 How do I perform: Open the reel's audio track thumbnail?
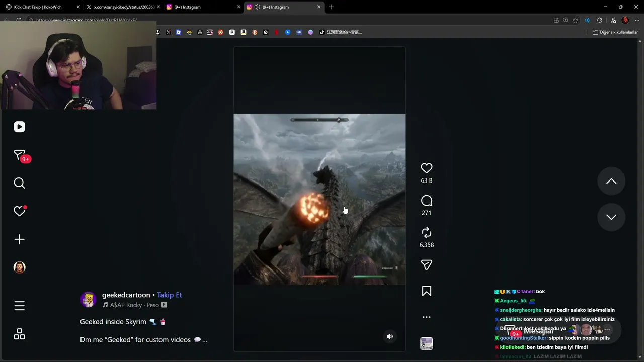(427, 343)
